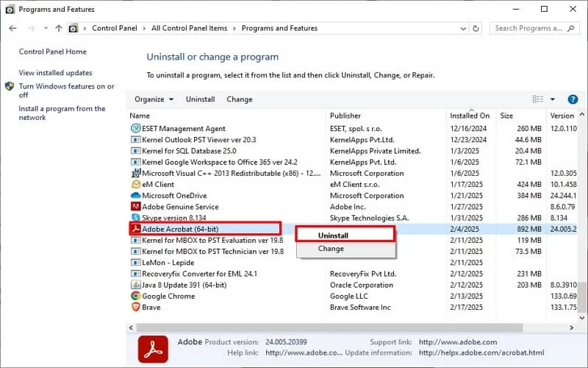Click the ESET Management Agent icon
The image size is (588, 368).
tap(135, 128)
